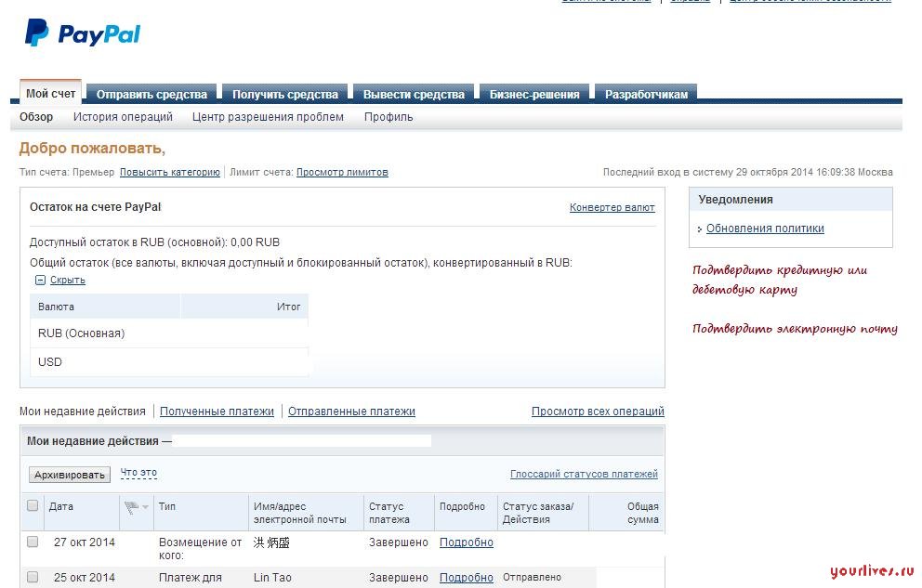
Task: Open Подробно for the Lin Tao payment
Action: click(x=467, y=578)
